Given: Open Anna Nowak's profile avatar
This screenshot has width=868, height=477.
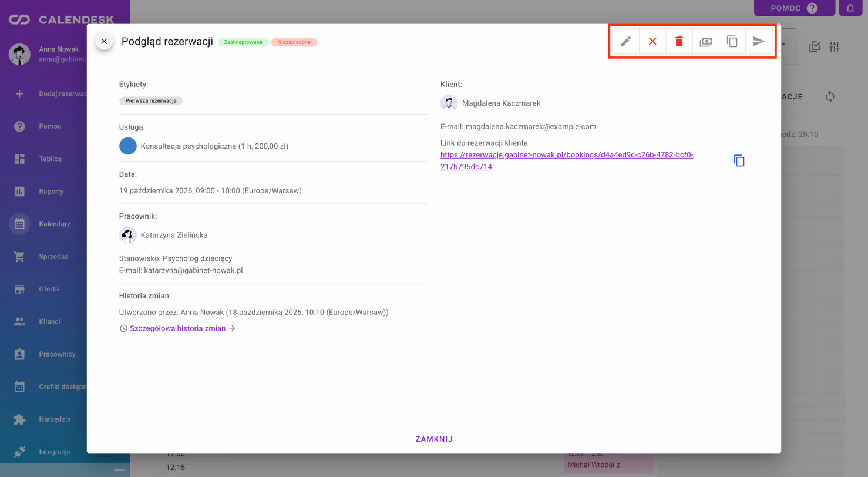Looking at the screenshot, I should pos(19,54).
